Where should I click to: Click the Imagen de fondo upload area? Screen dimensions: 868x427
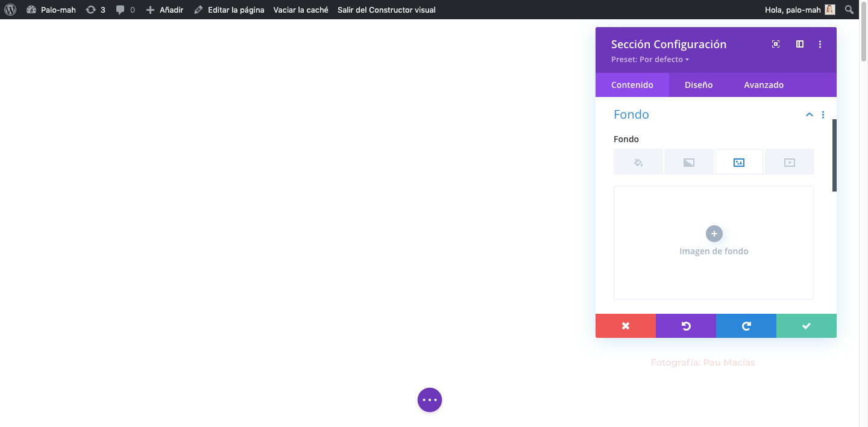(x=714, y=243)
